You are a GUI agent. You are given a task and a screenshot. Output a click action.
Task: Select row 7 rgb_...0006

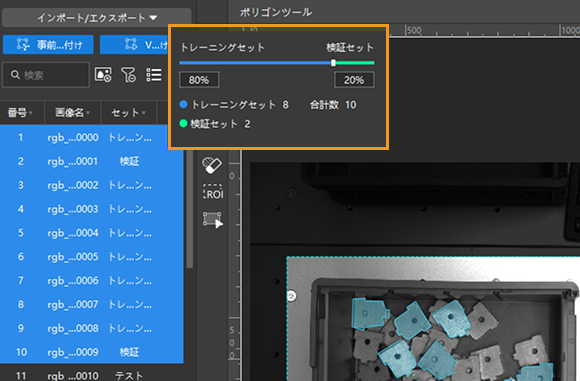[x=92, y=280]
